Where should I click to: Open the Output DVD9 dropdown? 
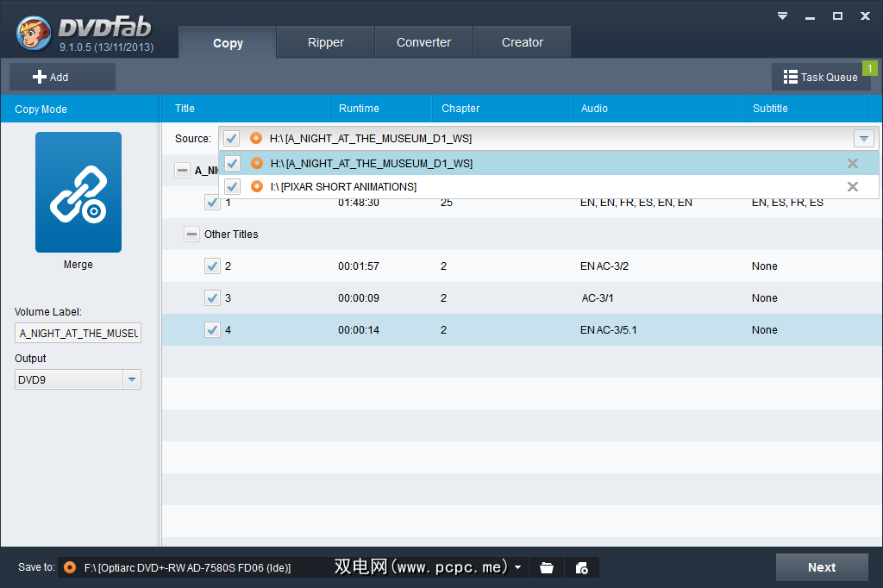[132, 379]
